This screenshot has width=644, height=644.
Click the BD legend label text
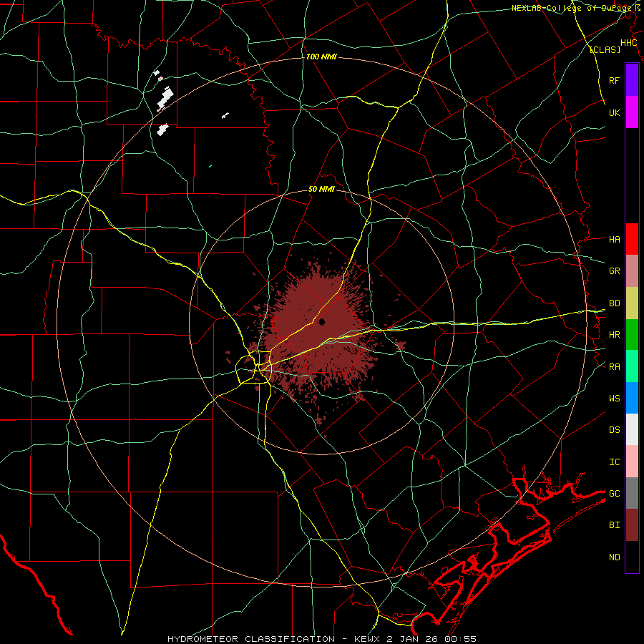coord(615,303)
